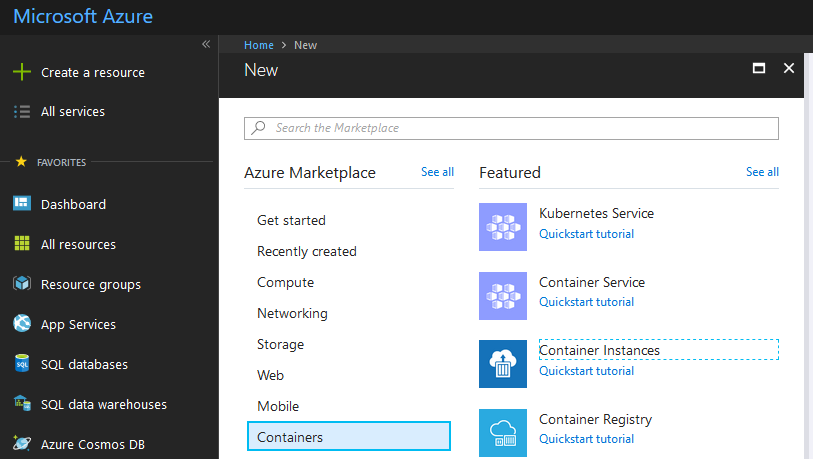Open Resource groups cube icon
Screen dimensions: 813x459
click(22, 284)
